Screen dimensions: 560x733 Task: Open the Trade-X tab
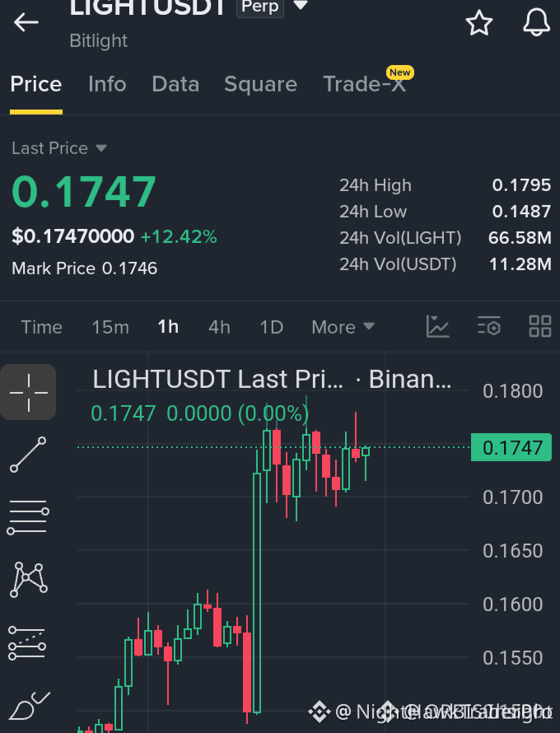365,84
